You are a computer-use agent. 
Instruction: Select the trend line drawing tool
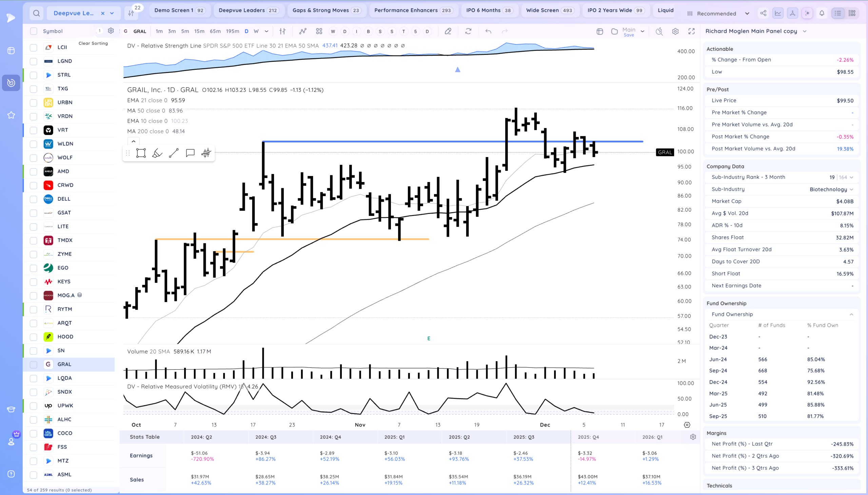tap(174, 153)
